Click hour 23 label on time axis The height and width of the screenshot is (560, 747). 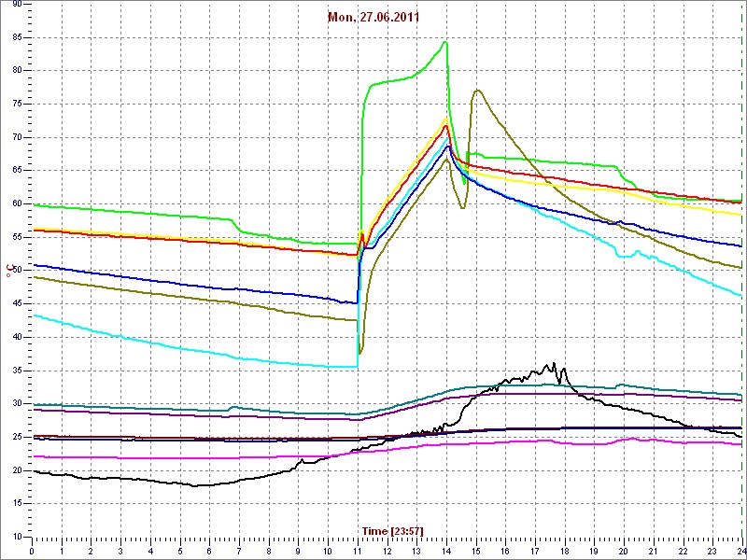point(712,553)
